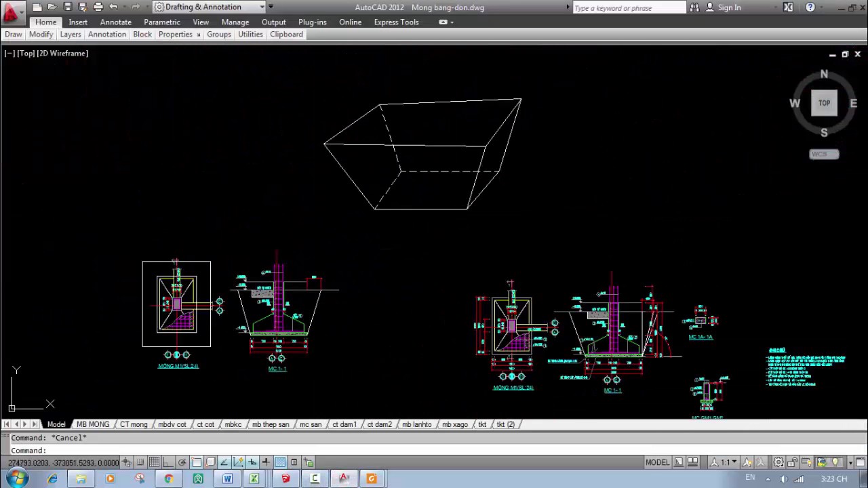Click the New drawing icon

pyautogui.click(x=37, y=7)
